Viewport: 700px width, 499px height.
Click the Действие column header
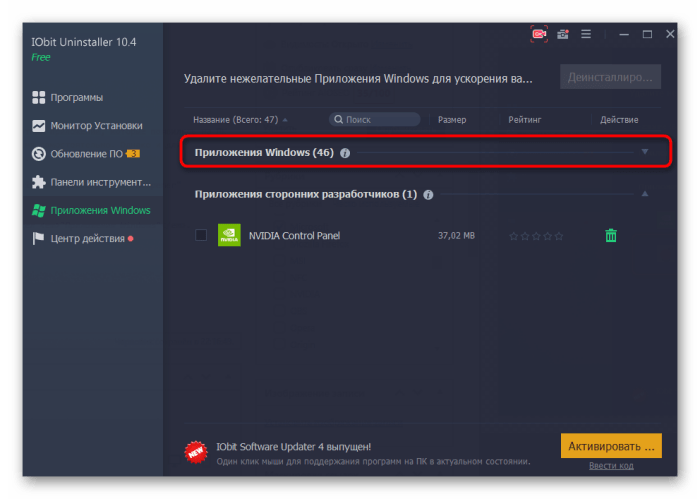tap(619, 120)
